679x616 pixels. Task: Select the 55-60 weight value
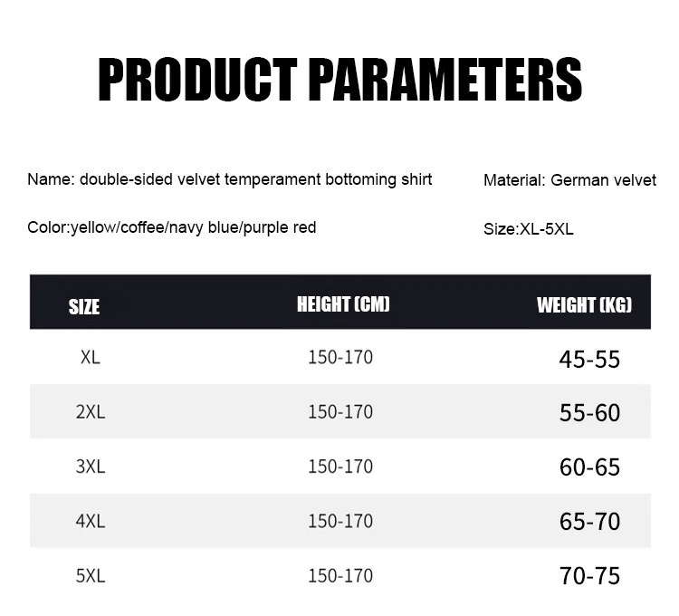pos(589,413)
